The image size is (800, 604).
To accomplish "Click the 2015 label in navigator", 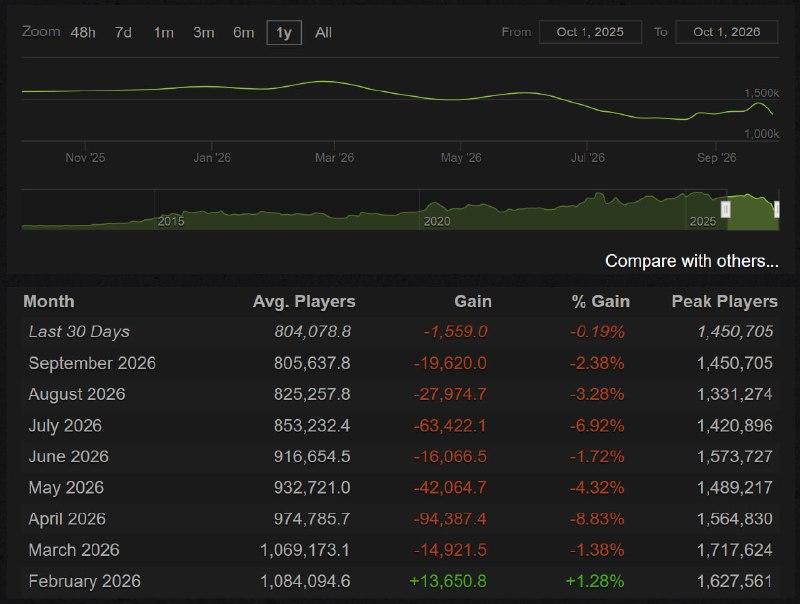I will pos(171,221).
